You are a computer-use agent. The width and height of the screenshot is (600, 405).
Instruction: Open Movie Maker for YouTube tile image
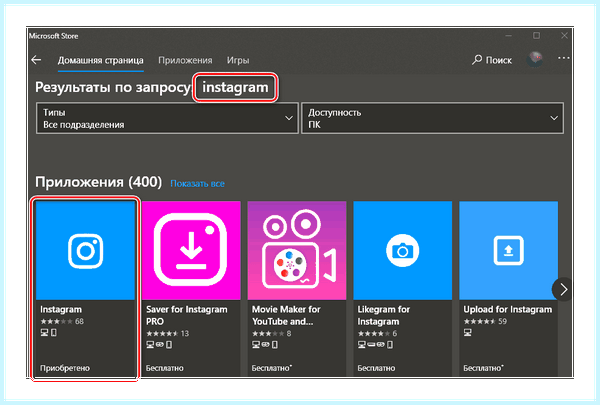pyautogui.click(x=297, y=250)
